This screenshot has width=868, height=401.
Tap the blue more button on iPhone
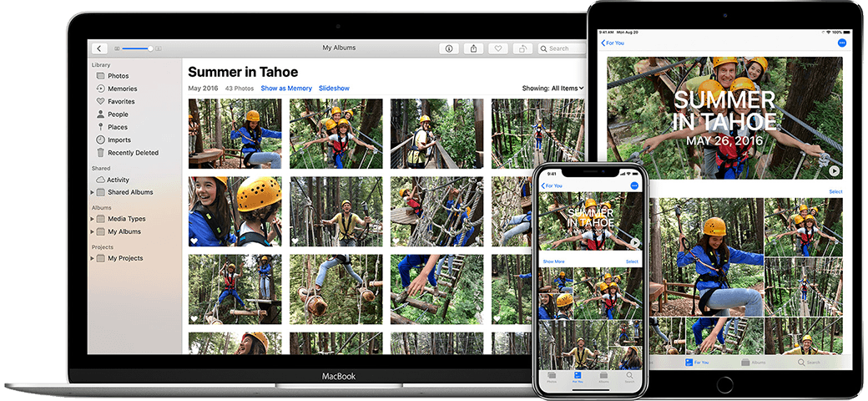coord(634,185)
